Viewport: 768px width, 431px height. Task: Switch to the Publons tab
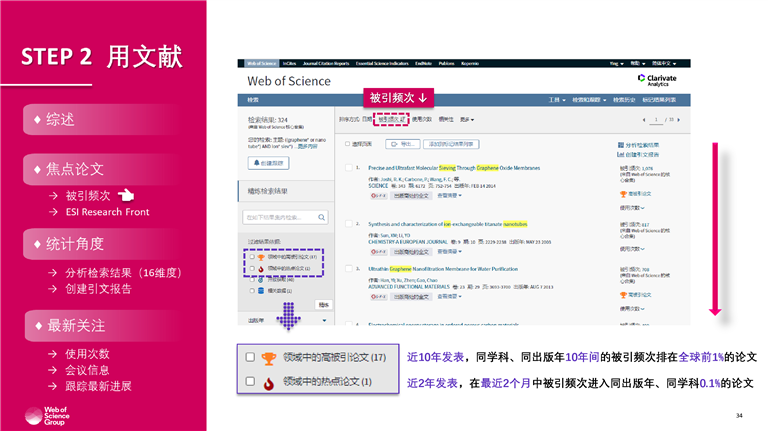[x=446, y=64]
